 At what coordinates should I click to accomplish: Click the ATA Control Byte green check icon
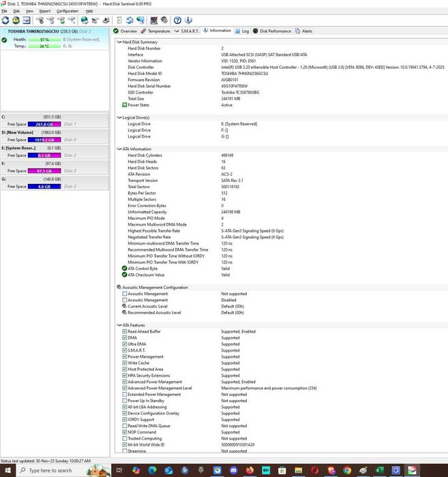tap(124, 268)
